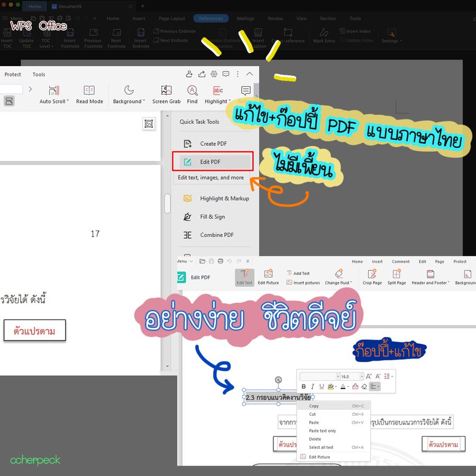Viewport: 476px width, 476px height.
Task: Expand toolbar with the right chevron arrow
Action: point(30,89)
